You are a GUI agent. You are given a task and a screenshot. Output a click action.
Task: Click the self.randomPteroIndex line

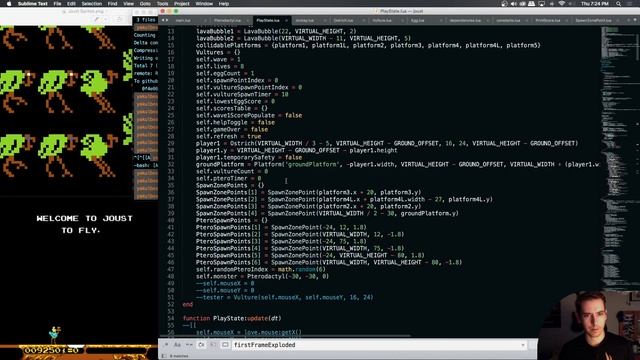click(x=261, y=269)
